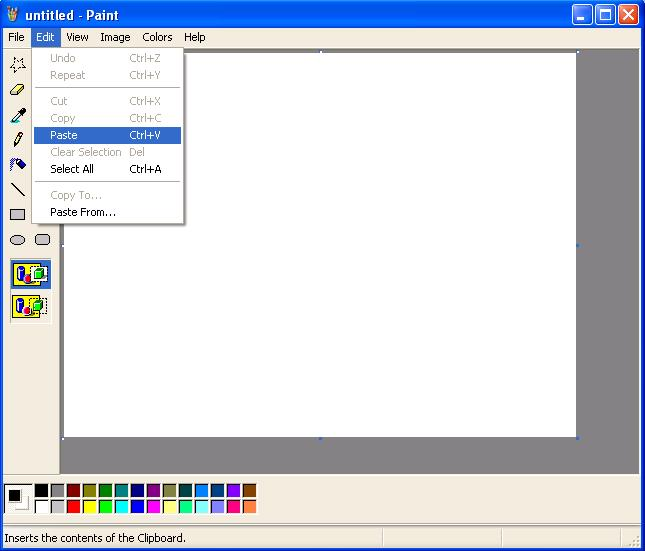Pick the yellow color swatch
This screenshot has height=551, width=645.
coord(90,507)
